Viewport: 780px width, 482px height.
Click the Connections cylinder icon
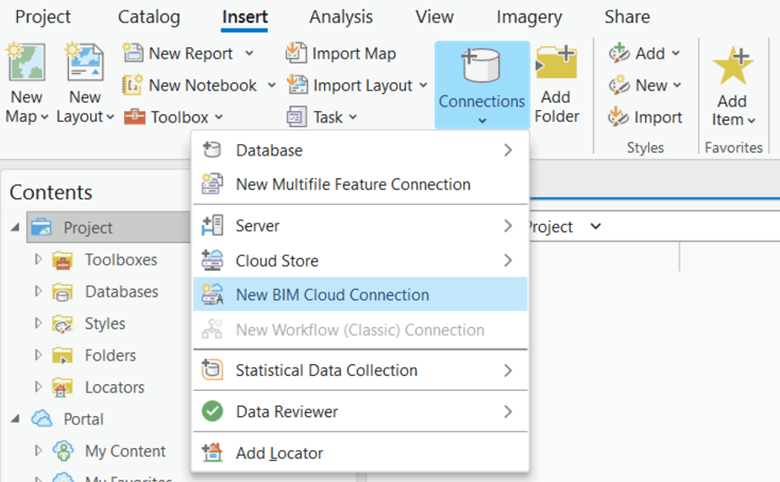[481, 65]
